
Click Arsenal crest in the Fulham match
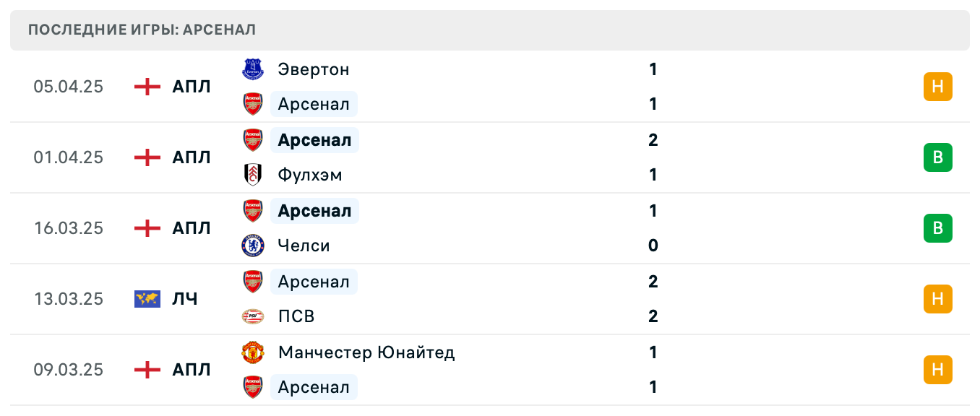click(x=253, y=139)
